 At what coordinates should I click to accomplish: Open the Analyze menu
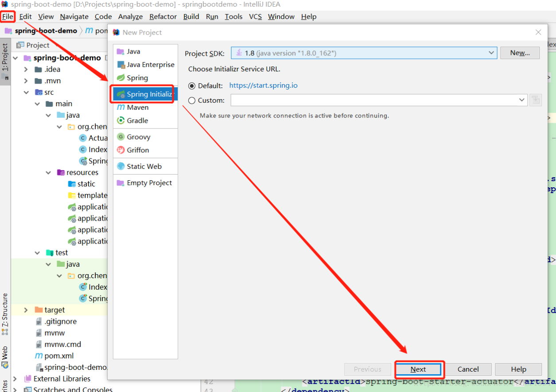pyautogui.click(x=130, y=16)
